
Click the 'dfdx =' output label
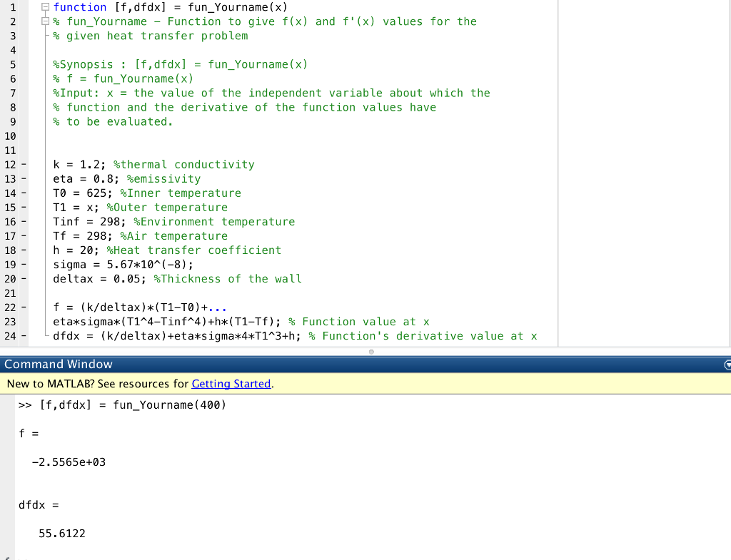39,505
